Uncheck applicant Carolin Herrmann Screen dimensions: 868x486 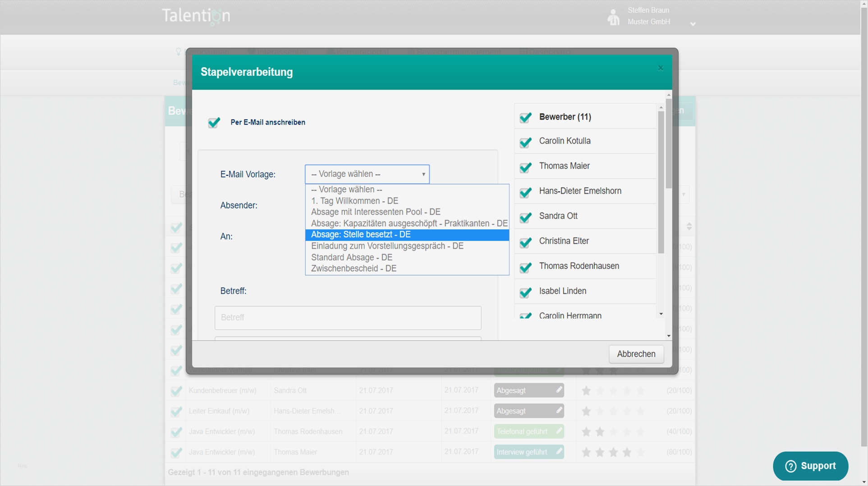525,315
